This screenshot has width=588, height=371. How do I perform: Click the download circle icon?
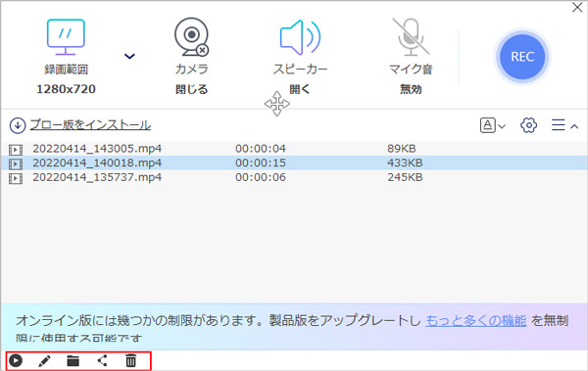point(18,125)
